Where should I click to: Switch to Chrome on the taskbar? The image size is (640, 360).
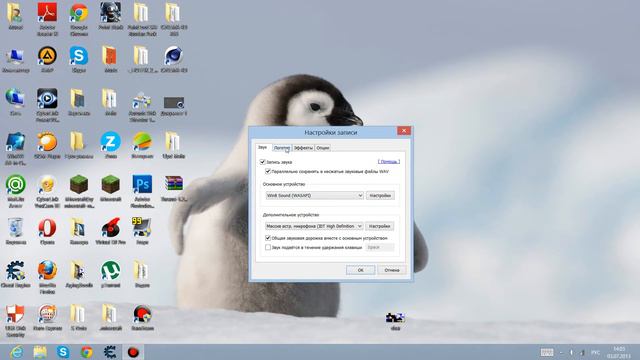(86, 352)
